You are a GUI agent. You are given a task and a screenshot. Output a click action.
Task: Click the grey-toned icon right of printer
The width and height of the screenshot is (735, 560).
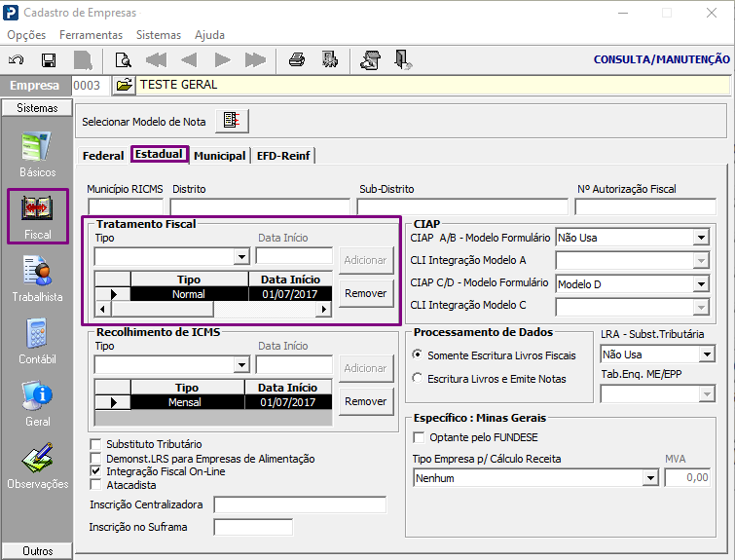[330, 60]
